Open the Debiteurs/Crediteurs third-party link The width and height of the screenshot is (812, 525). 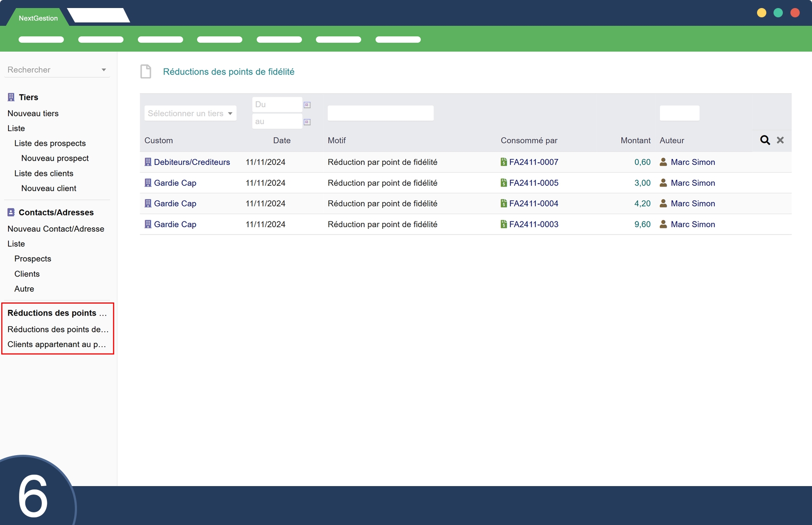click(192, 162)
